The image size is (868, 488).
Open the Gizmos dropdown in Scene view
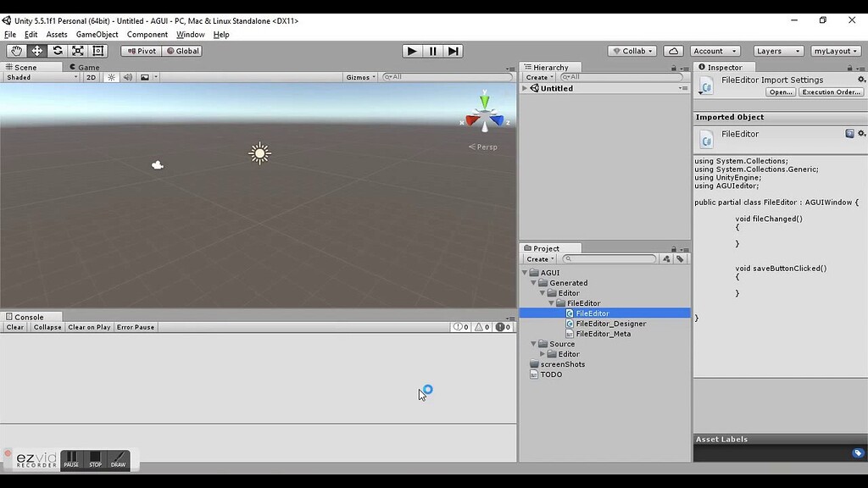click(359, 77)
